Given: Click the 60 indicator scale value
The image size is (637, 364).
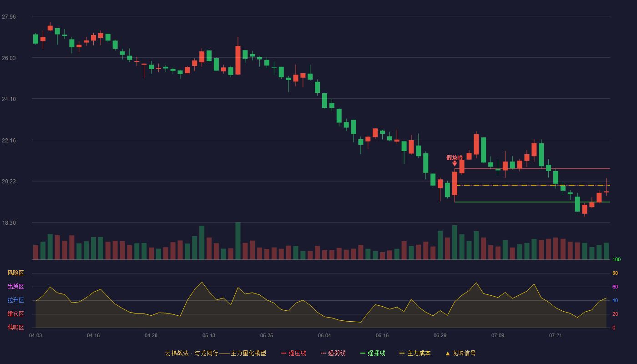Looking at the screenshot, I should 615,287.
